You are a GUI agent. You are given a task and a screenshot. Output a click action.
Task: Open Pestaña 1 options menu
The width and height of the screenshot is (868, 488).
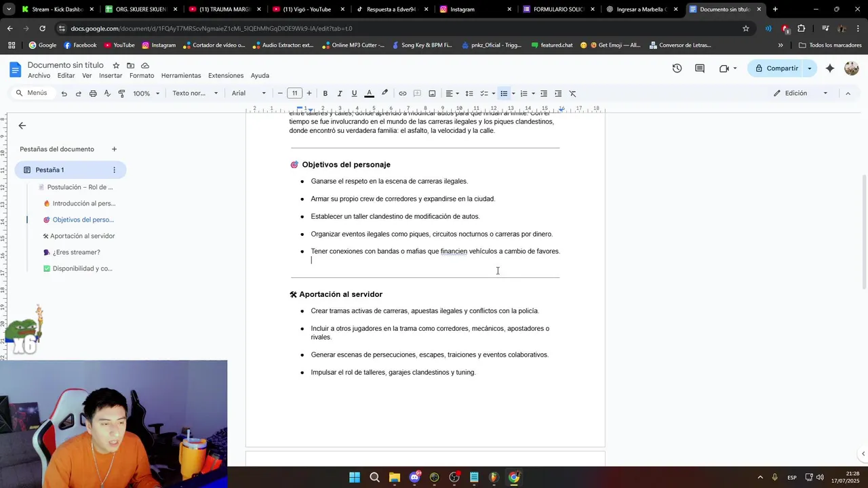coord(114,170)
